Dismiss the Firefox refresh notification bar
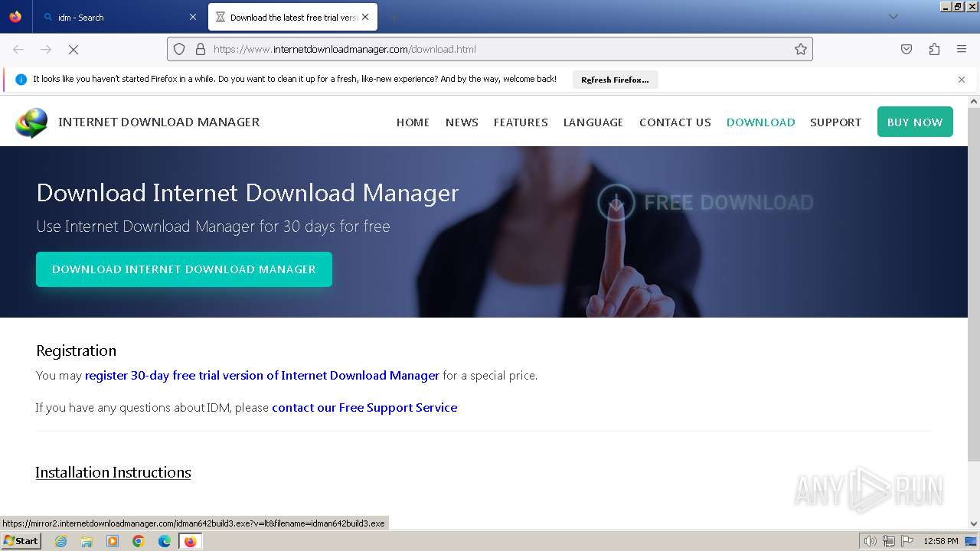The width and height of the screenshot is (980, 551). [962, 80]
